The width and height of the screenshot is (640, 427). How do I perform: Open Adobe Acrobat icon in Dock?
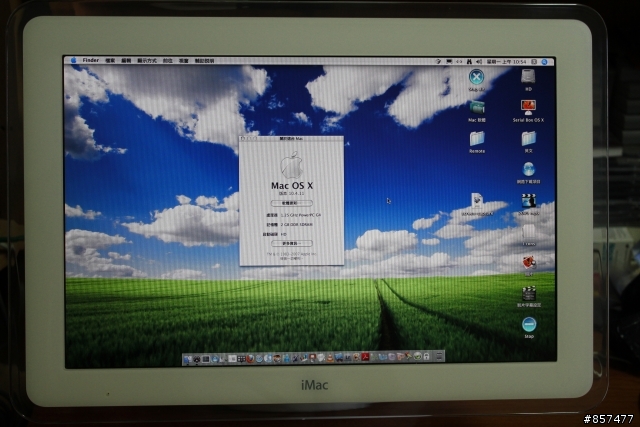coord(364,358)
